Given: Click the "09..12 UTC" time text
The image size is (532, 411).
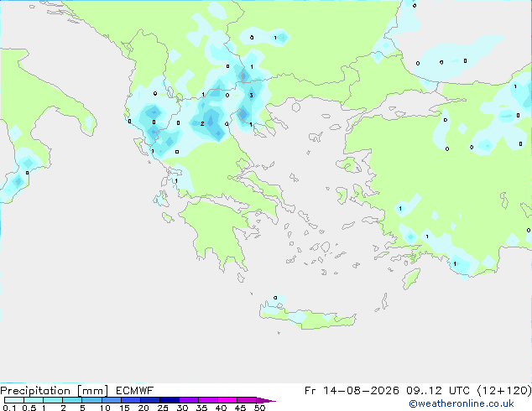Looking at the screenshot, I should coord(438,391).
